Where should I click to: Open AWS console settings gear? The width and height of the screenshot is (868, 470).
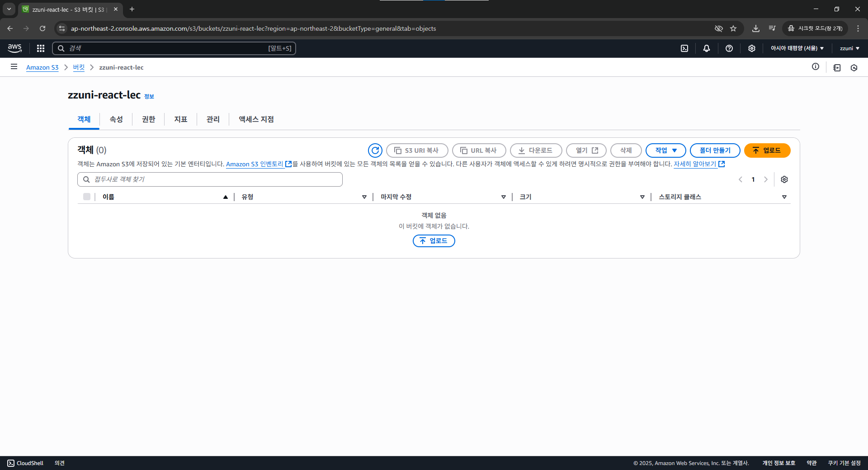pos(752,48)
